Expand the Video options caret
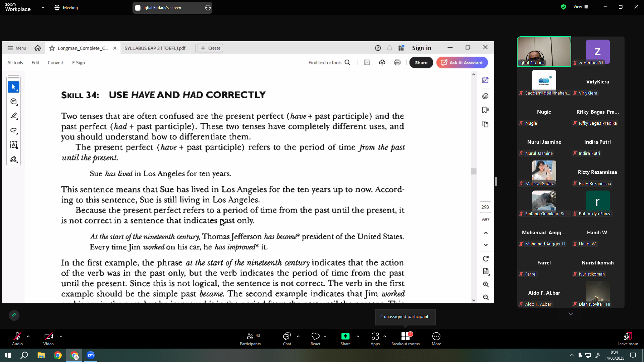Image resolution: width=644 pixels, height=362 pixels. coord(61,336)
